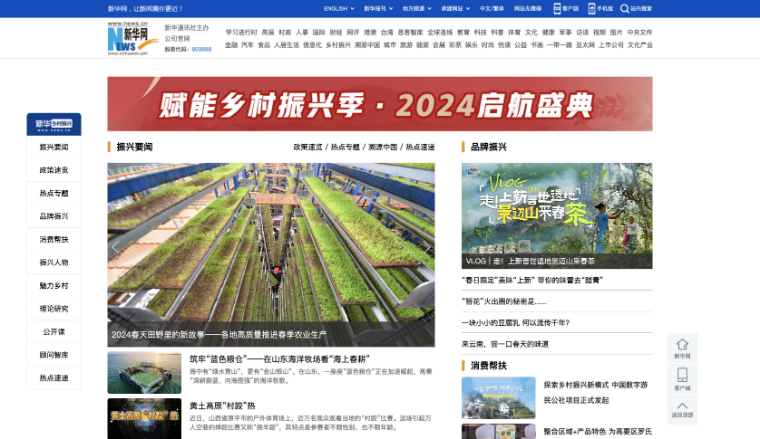Select 振兴要闻 in left sidebar
Screen dimensions: 760x439
(54, 147)
